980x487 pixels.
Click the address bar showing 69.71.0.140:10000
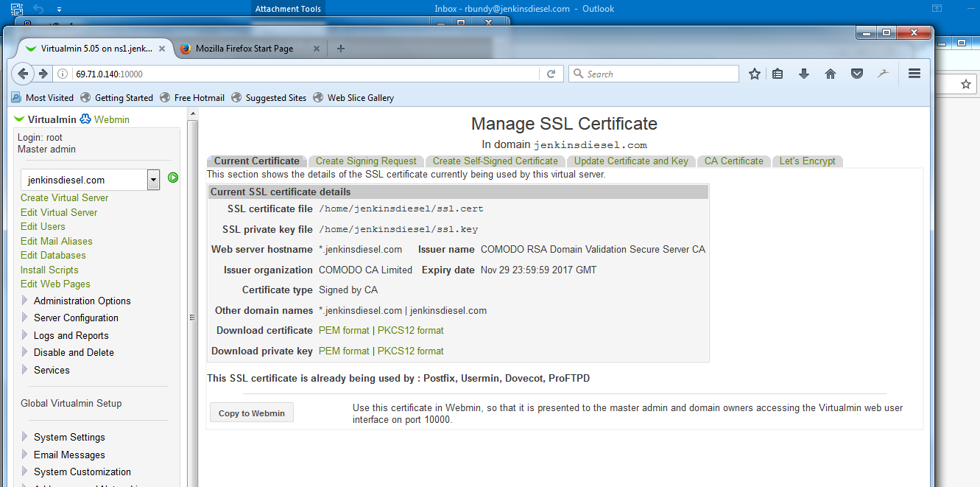(x=306, y=74)
